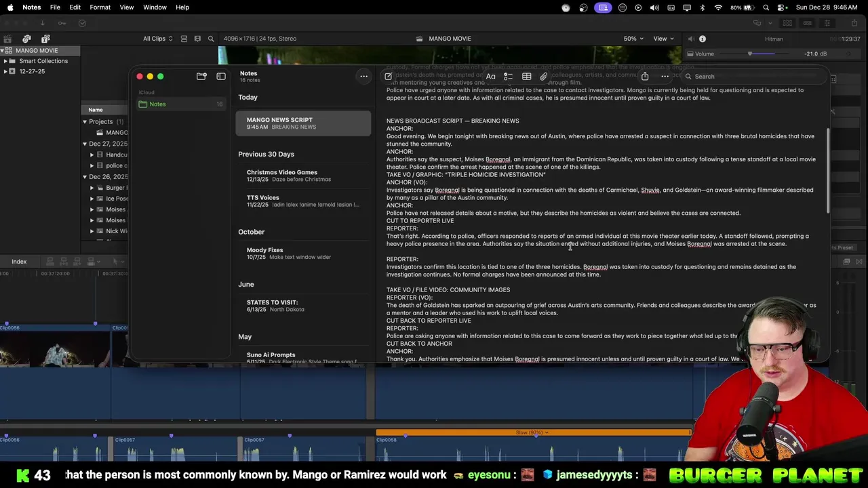
Task: Click the Final Cut background tasks checkmark
Action: (82, 23)
